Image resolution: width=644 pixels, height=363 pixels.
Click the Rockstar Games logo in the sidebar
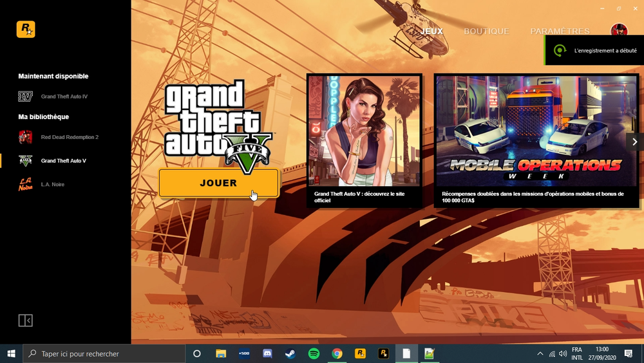pos(26,29)
